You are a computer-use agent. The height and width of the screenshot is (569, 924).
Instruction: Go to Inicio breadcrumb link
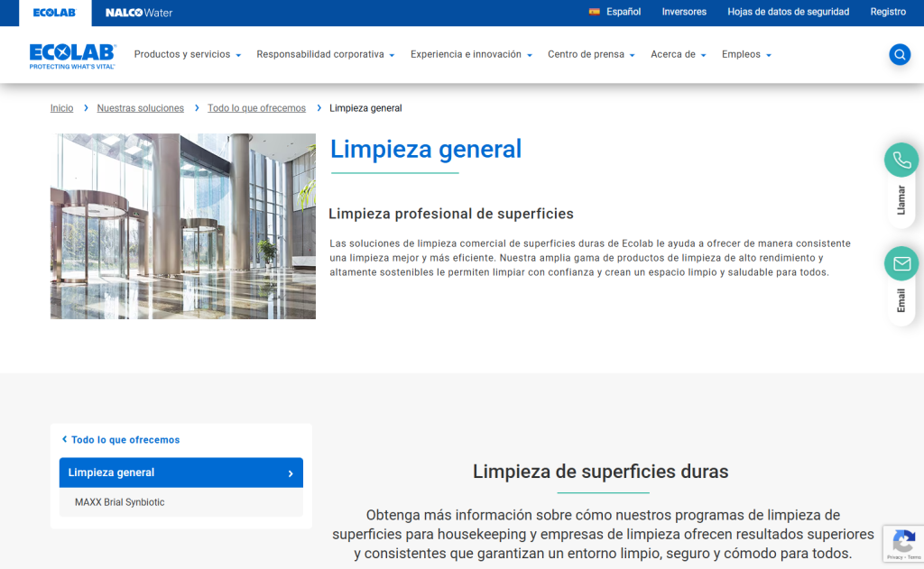click(x=62, y=108)
